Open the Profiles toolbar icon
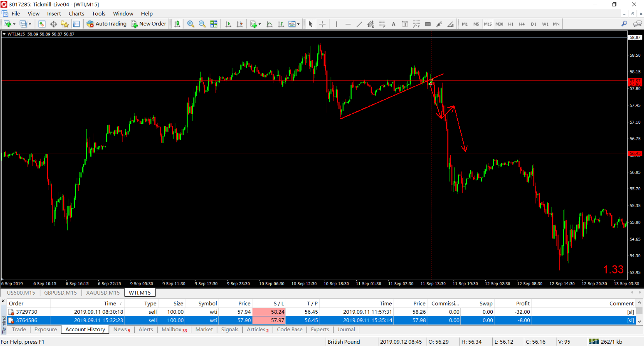Viewport: 644px width, 346px height. coord(23,24)
